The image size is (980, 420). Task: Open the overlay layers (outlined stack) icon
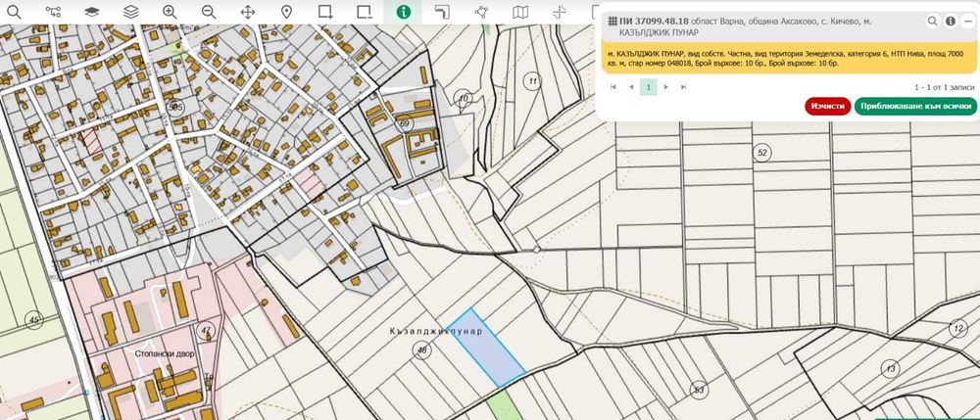point(130,12)
